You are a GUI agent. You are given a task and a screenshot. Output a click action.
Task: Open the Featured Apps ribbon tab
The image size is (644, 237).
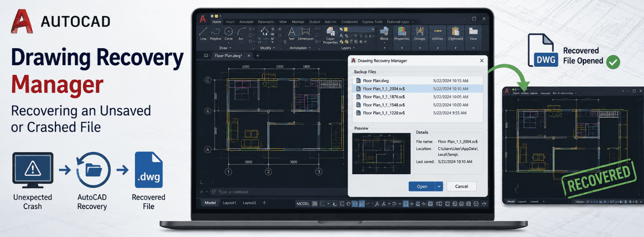[398, 22]
